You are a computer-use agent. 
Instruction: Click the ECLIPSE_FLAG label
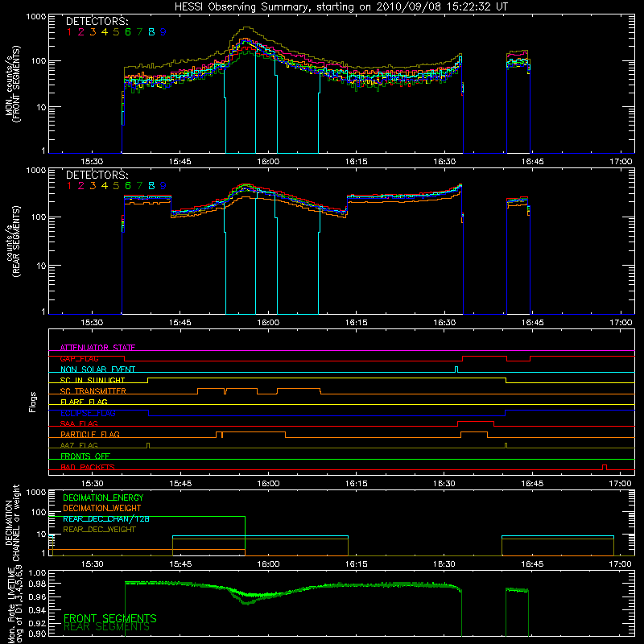pyautogui.click(x=88, y=413)
